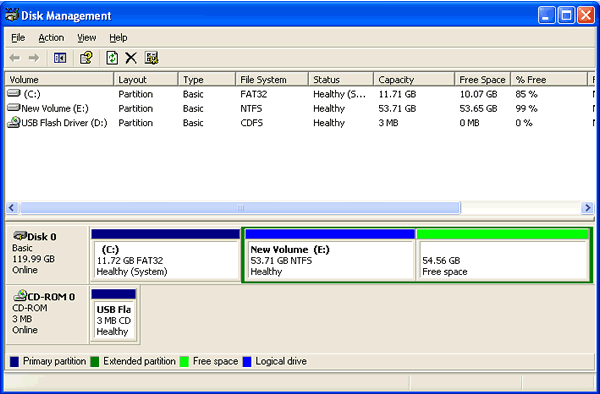
Task: Click the 53.71 GB capacity cell in list
Action: pyautogui.click(x=397, y=109)
